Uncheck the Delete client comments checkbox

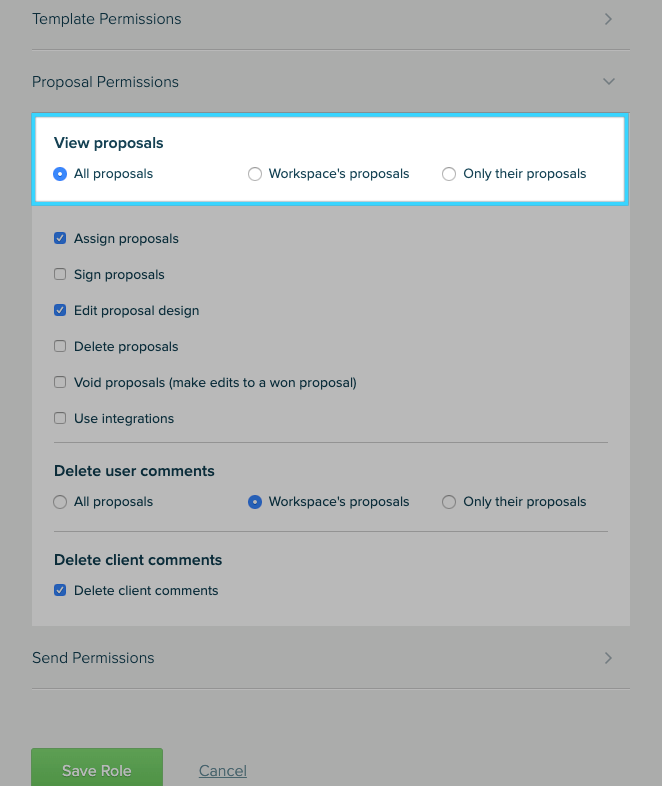point(60,590)
